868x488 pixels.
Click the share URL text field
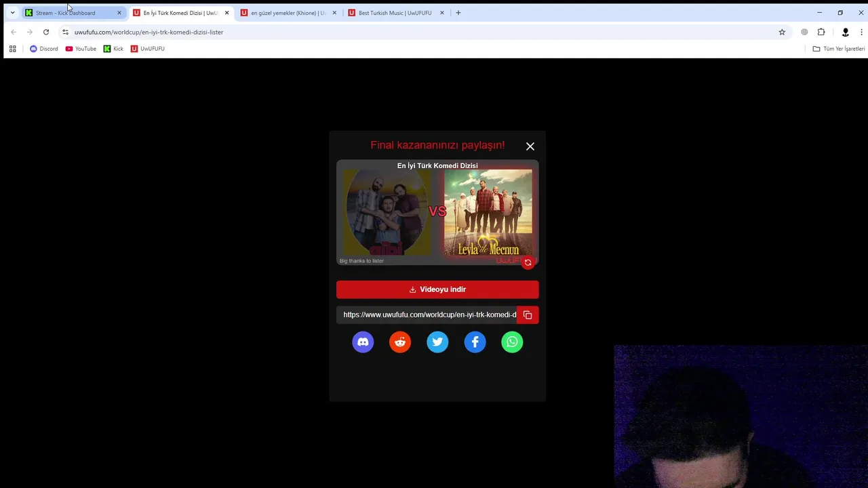pyautogui.click(x=427, y=315)
